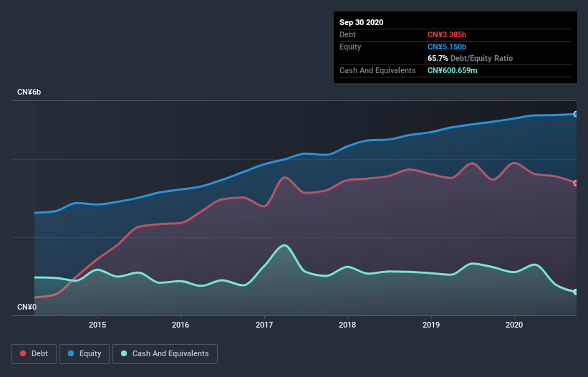Select the 2016 x-axis label
Screen dimensions: 588x377
(180, 325)
